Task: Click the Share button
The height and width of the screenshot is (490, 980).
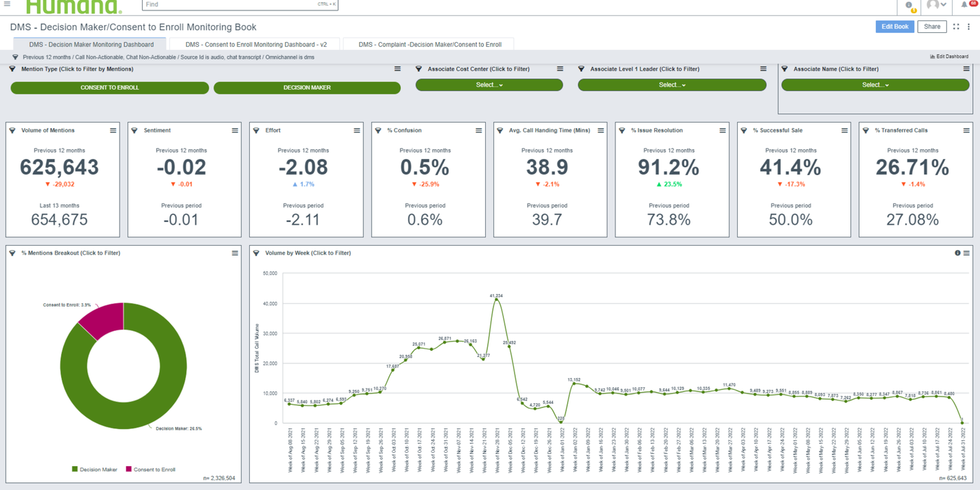Action: click(x=932, y=27)
